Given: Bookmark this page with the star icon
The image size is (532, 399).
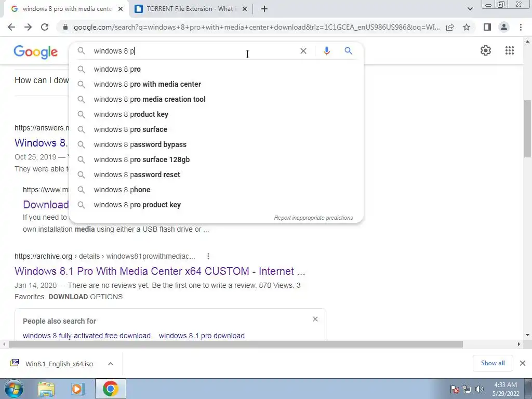Looking at the screenshot, I should (467, 27).
